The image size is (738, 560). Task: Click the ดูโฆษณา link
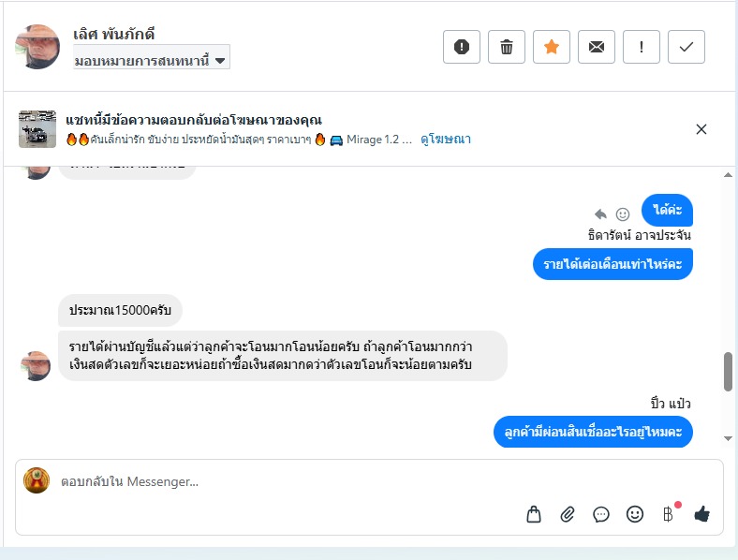(446, 140)
